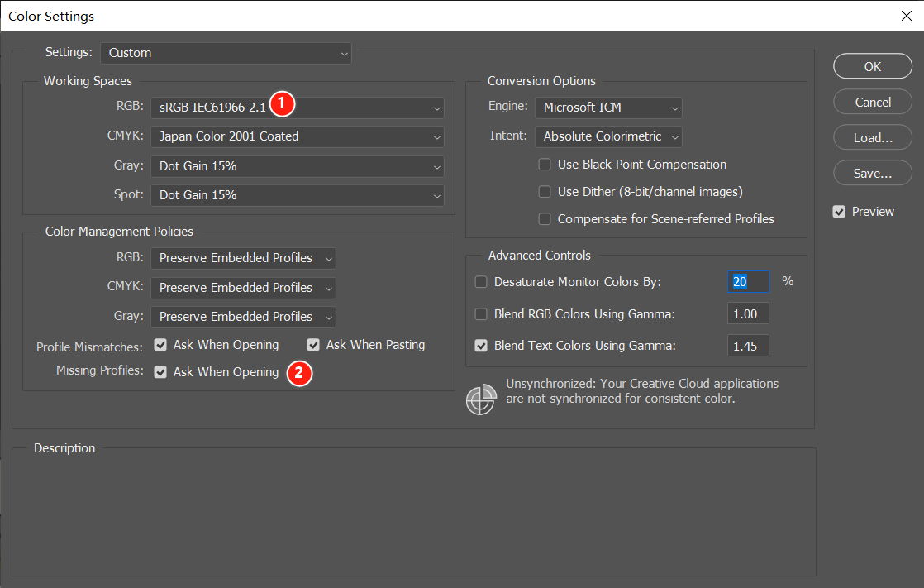The width and height of the screenshot is (924, 588).
Task: Click the Advanced Controls group label
Action: 539,256
